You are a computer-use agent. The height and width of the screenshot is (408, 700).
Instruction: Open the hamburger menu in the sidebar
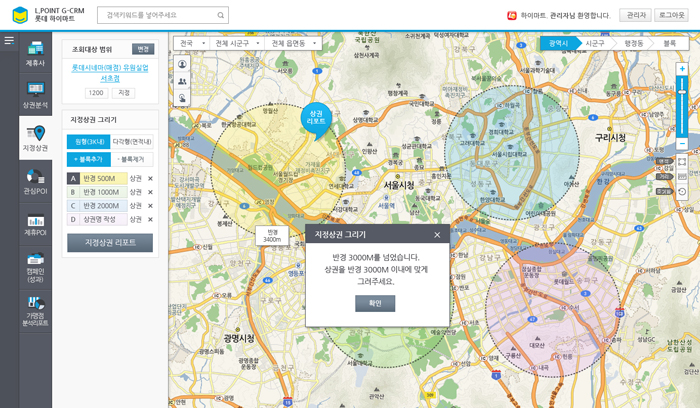[x=9, y=41]
